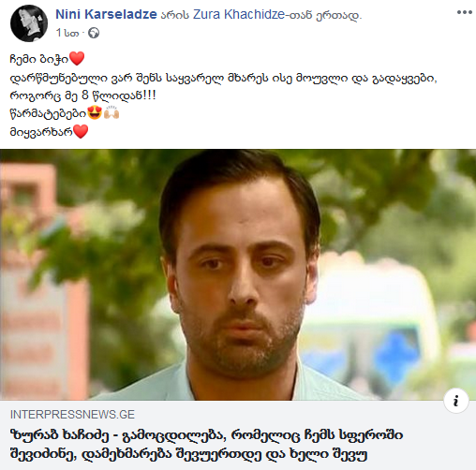Click the raised hands emoji
This screenshot has height=470, width=476.
tap(112, 112)
